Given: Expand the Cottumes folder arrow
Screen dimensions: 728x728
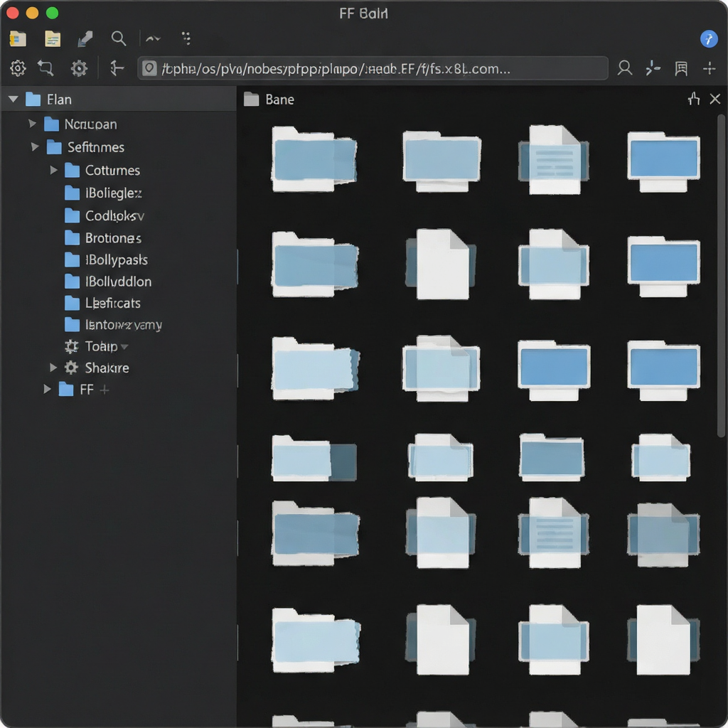Looking at the screenshot, I should [x=53, y=170].
